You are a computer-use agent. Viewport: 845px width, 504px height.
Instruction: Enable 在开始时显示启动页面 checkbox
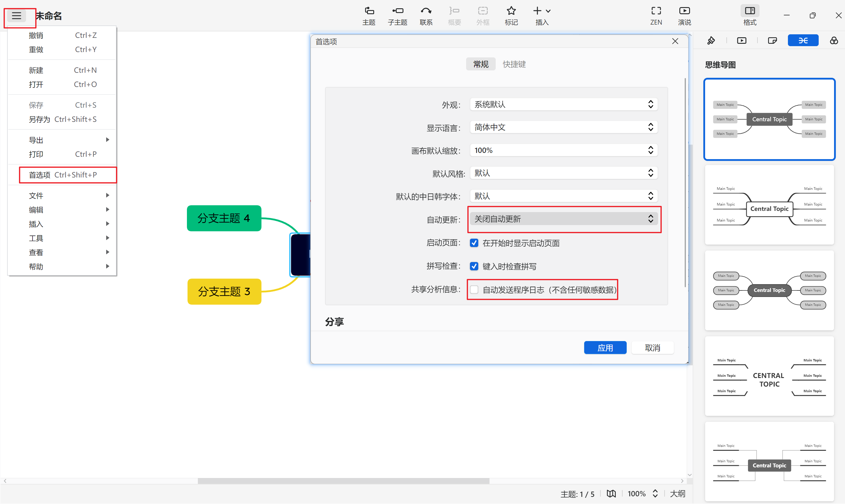point(474,243)
